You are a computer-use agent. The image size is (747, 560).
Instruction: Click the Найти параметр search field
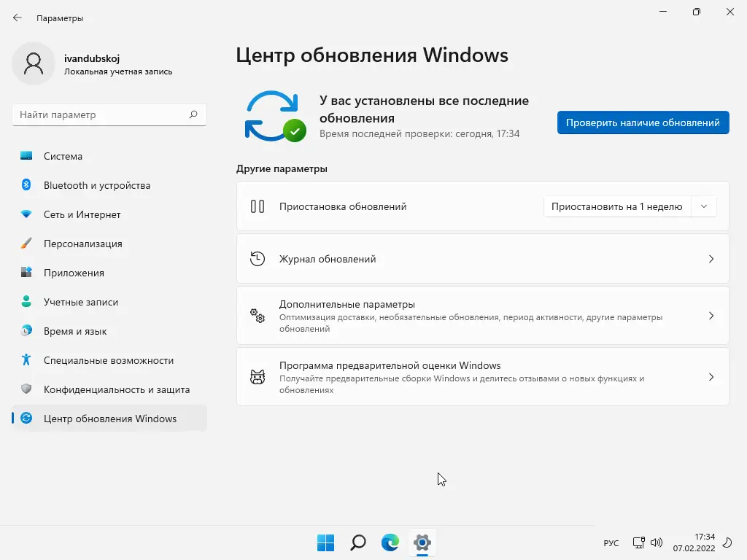109,114
